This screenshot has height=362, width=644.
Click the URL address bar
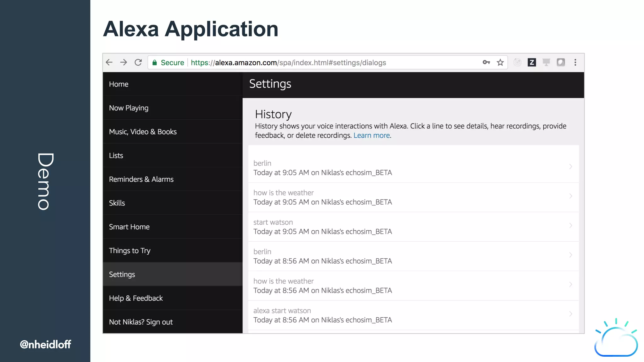pos(314,63)
